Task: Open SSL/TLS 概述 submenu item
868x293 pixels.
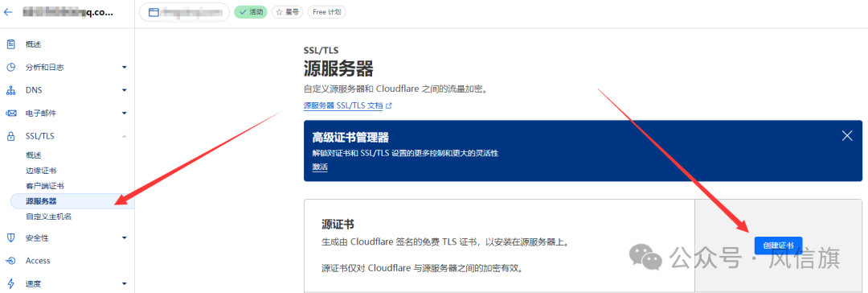Action: click(x=33, y=155)
